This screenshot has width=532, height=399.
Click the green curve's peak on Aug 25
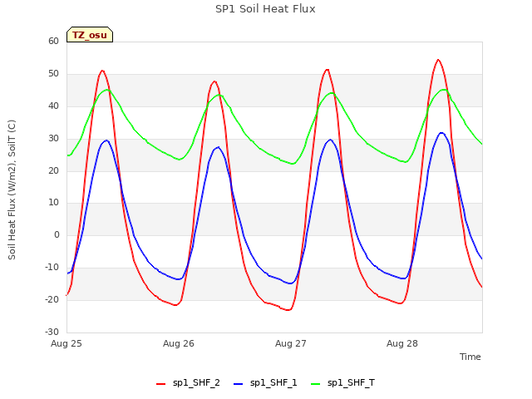tap(107, 90)
